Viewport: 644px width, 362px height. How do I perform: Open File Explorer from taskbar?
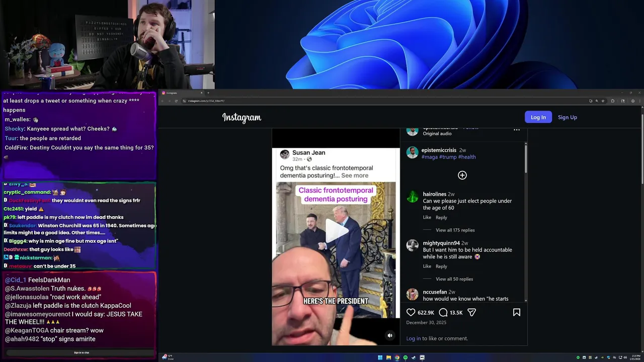(x=388, y=357)
